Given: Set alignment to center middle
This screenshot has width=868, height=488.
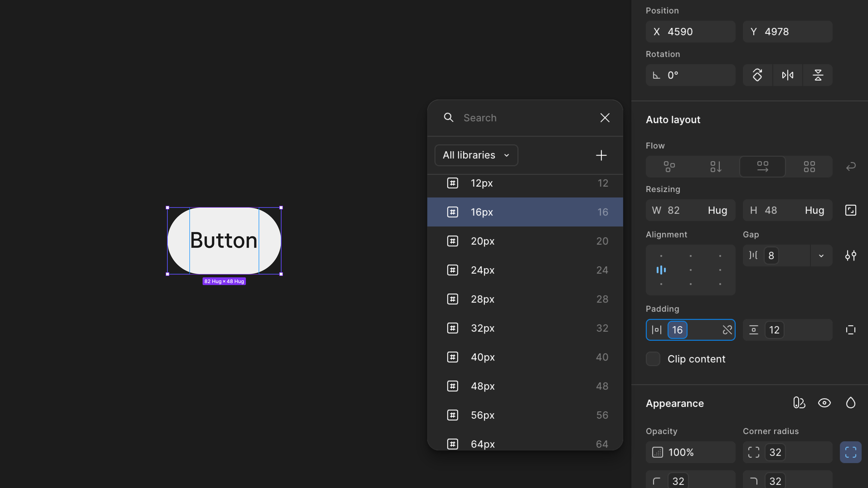Looking at the screenshot, I should [691, 270].
